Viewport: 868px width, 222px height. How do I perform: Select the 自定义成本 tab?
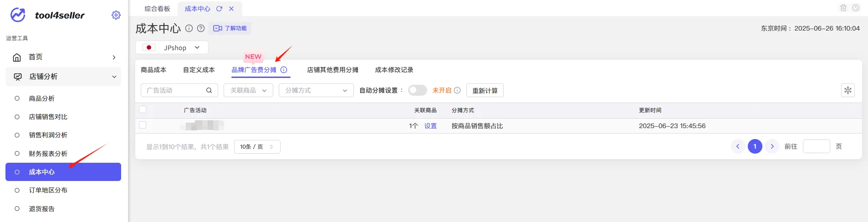[199, 70]
